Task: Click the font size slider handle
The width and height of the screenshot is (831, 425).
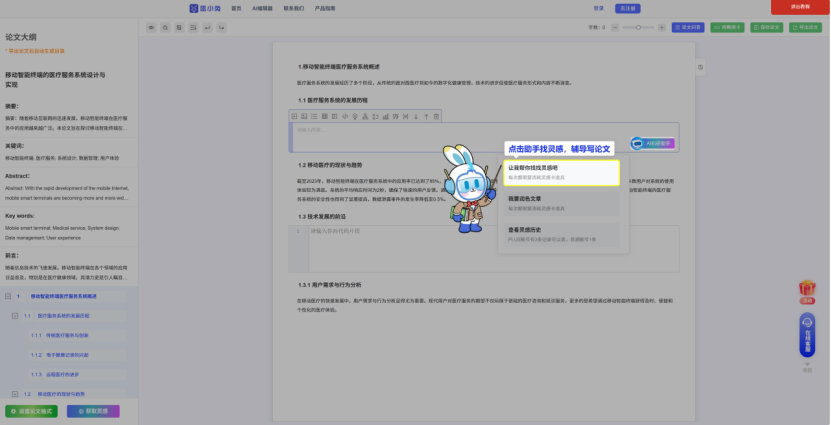Action: point(638,28)
